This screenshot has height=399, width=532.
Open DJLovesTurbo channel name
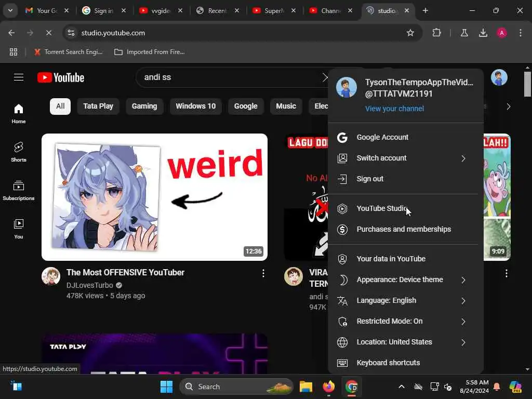click(x=89, y=285)
